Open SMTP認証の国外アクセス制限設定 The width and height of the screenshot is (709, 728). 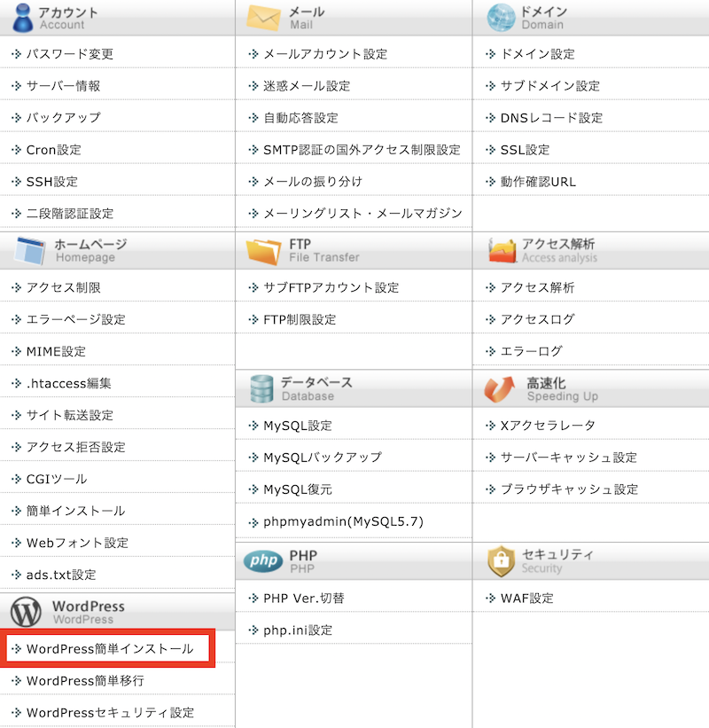click(362, 150)
